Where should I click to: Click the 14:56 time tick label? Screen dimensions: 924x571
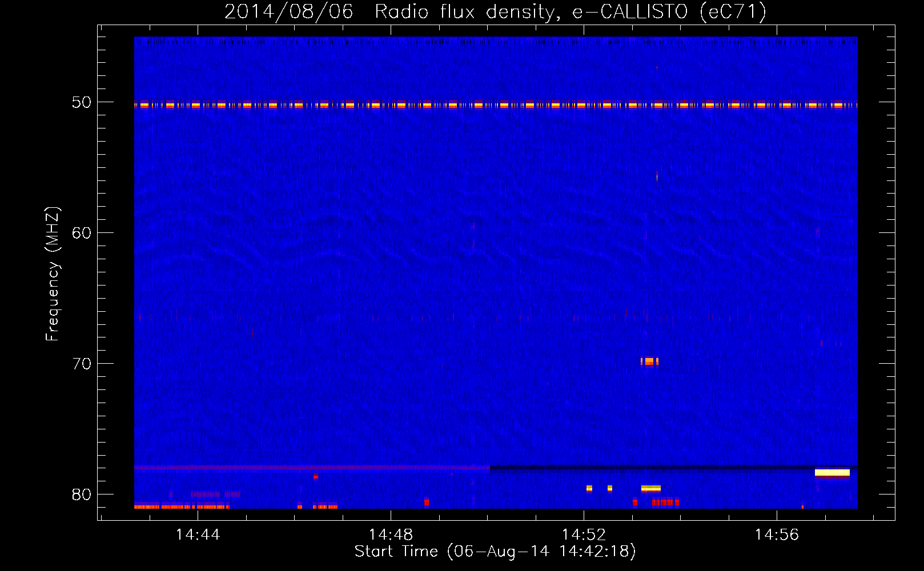(777, 535)
